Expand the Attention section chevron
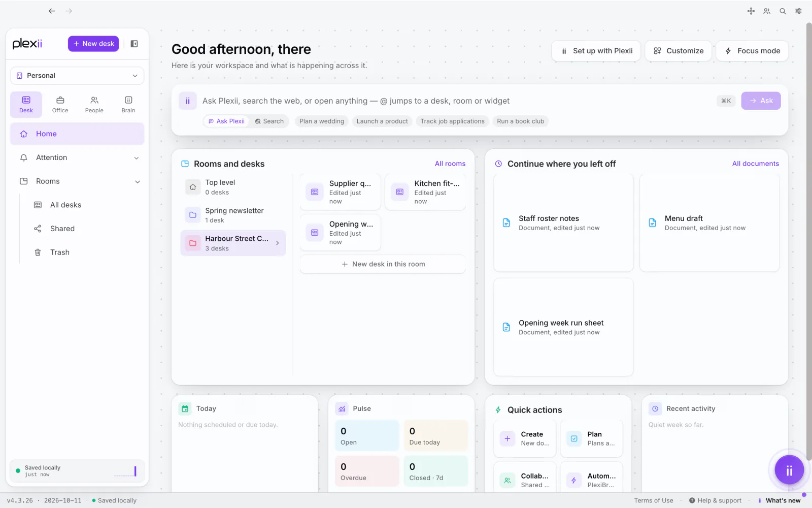 (x=137, y=158)
